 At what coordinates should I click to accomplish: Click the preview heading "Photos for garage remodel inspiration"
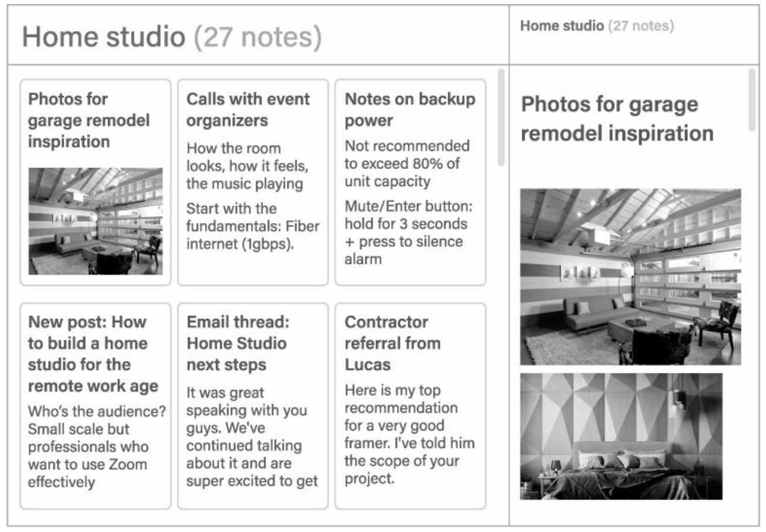pos(617,119)
